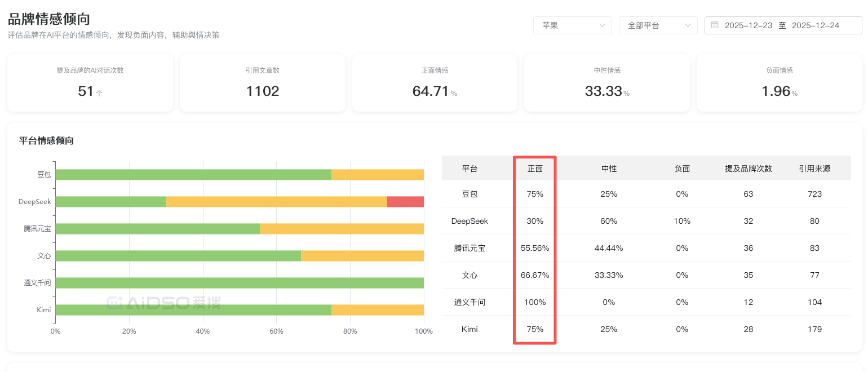Open the 苹果 brand dropdown
The width and height of the screenshot is (868, 372).
pyautogui.click(x=572, y=25)
